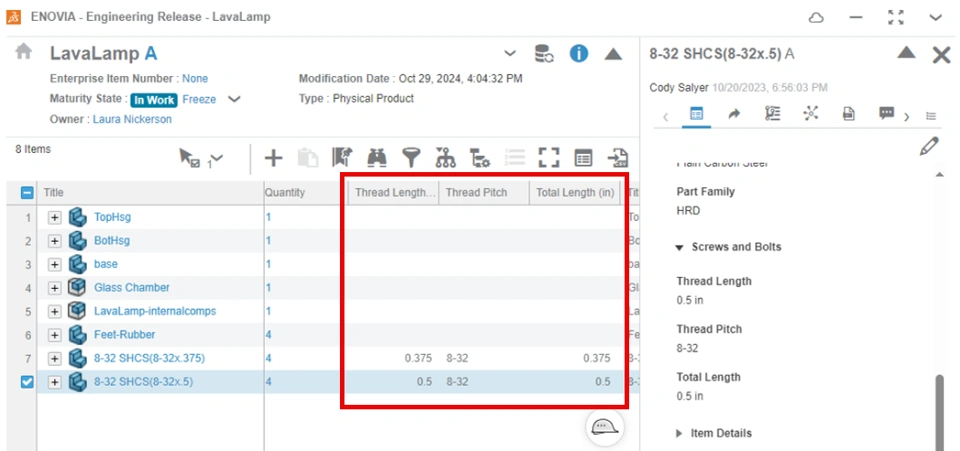This screenshot has height=451, width=960.
Task: Click the grayed-out paste clipboard icon
Action: coord(308,158)
